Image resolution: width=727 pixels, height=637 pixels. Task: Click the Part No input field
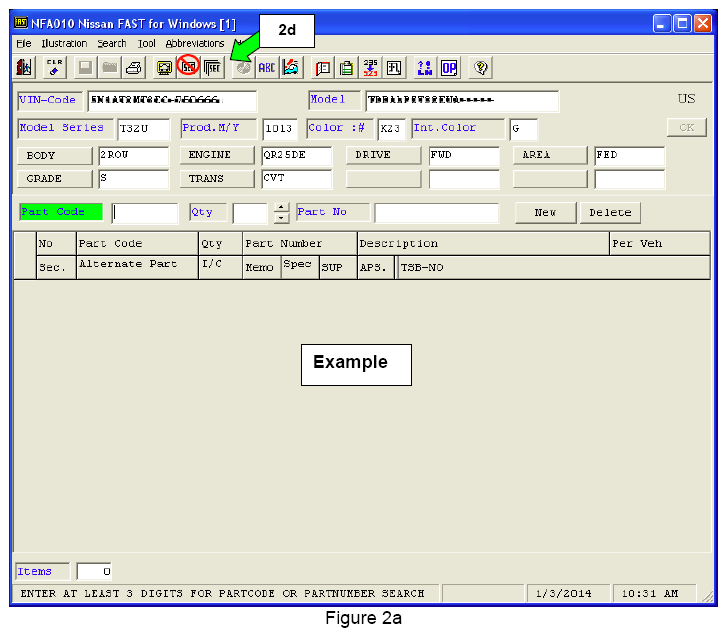[436, 213]
